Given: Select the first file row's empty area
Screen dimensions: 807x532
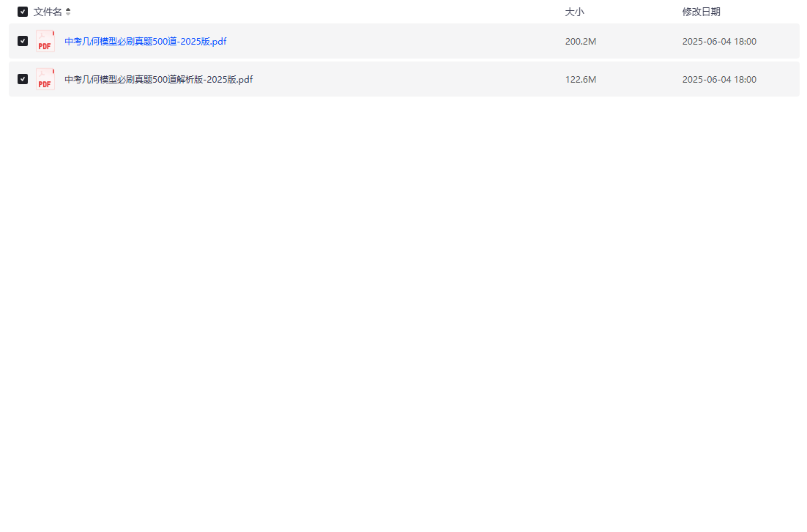Looking at the screenshot, I should point(395,42).
